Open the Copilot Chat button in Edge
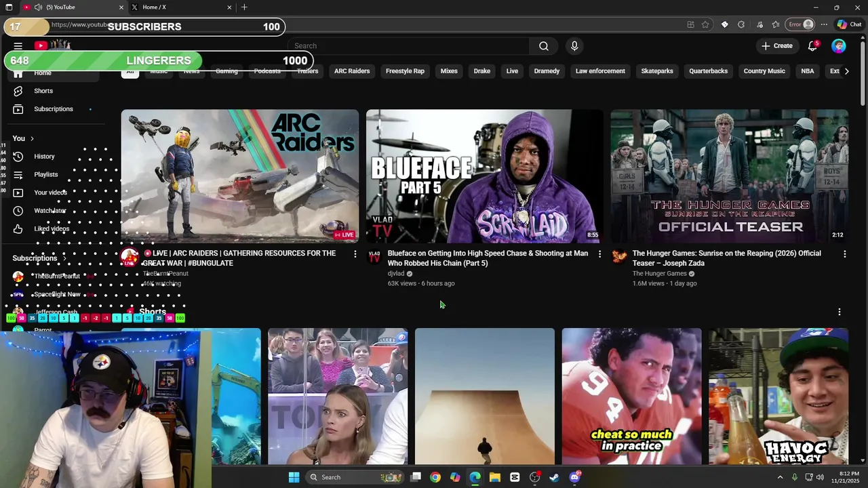Image resolution: width=868 pixels, height=488 pixels. (849, 24)
